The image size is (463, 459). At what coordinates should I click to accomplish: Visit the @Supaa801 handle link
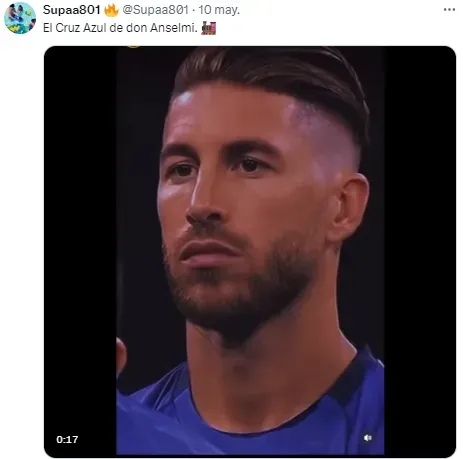point(155,10)
